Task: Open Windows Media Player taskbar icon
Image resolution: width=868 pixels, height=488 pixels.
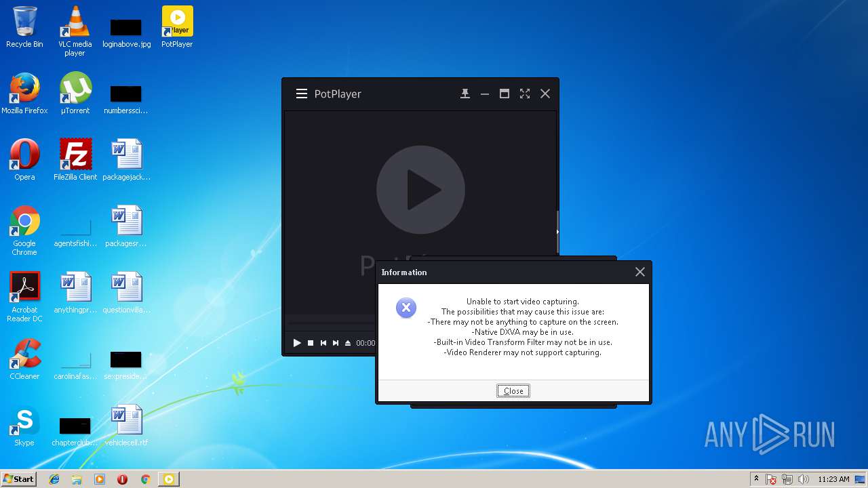Action: click(x=100, y=479)
